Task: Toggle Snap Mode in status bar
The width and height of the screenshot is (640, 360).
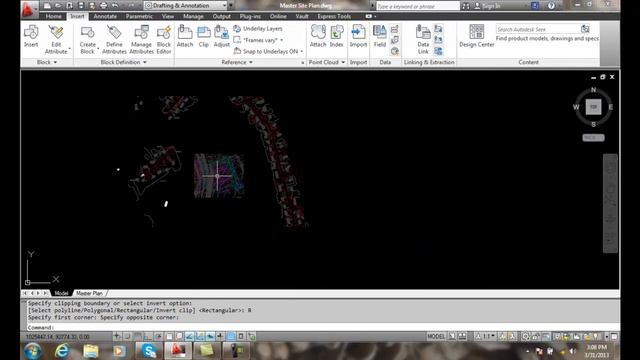Action: click(127, 336)
